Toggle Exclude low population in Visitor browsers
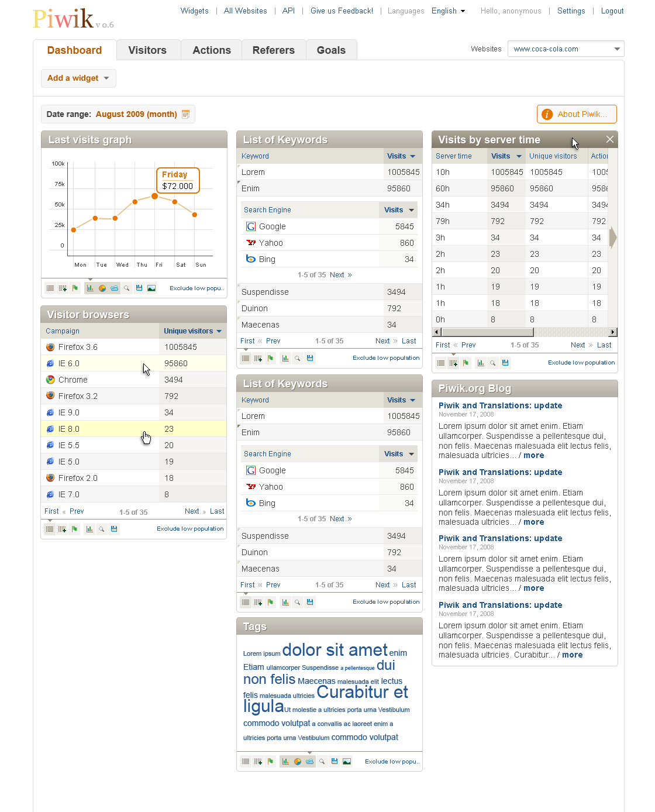 [190, 529]
